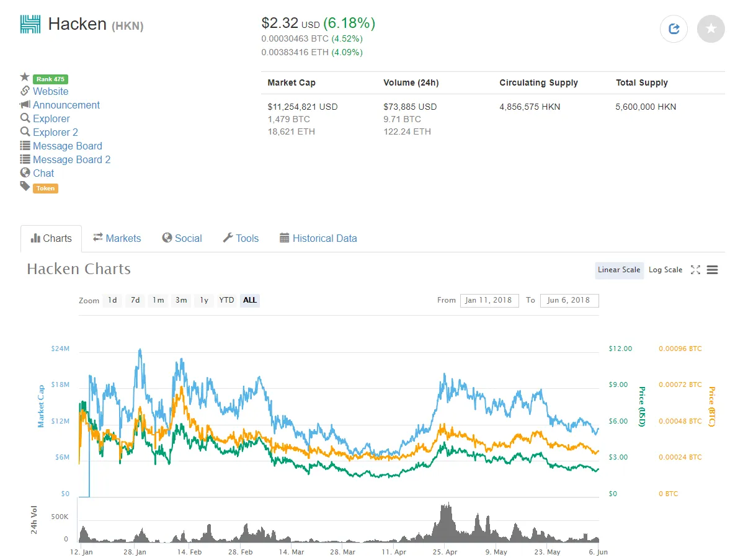Click the 18,621 ETH market cap value
Viewport: 743px width, 560px height.
click(291, 131)
